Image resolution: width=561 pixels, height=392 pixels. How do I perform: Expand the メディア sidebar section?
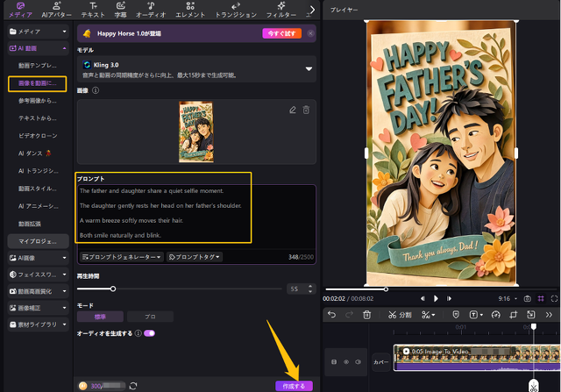coord(38,32)
